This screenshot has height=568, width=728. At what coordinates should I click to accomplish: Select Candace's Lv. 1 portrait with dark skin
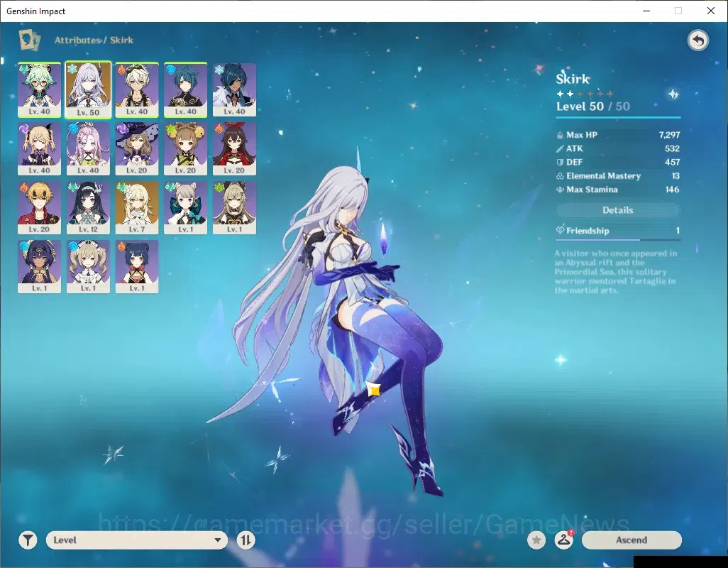pyautogui.click(x=40, y=266)
